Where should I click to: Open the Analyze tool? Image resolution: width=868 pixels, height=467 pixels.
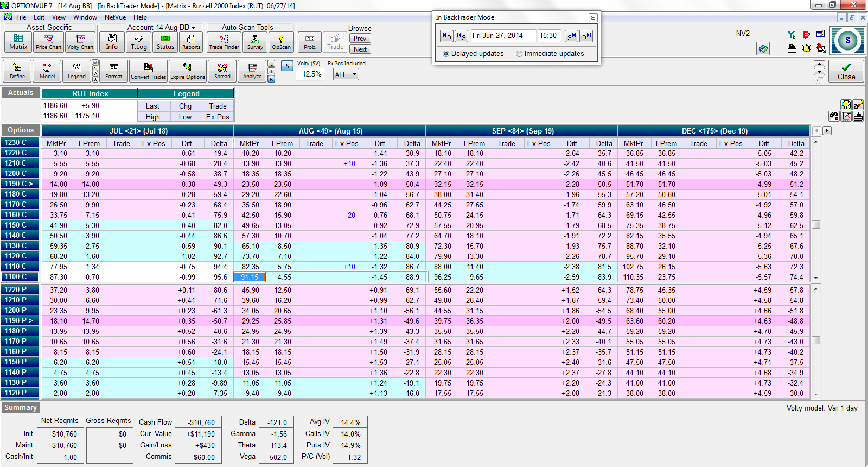252,71
